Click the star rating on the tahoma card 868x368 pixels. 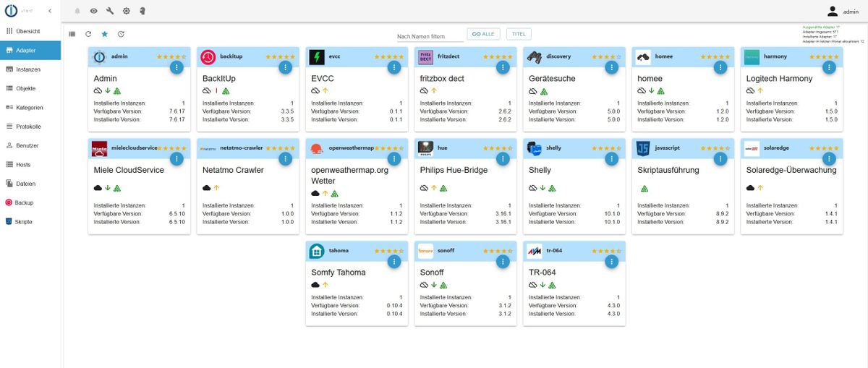click(389, 251)
